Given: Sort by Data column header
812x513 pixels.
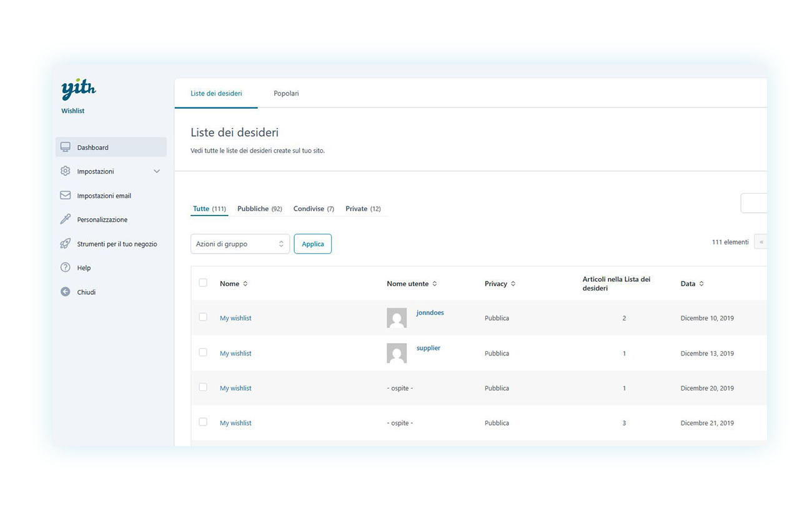Looking at the screenshot, I should [688, 284].
